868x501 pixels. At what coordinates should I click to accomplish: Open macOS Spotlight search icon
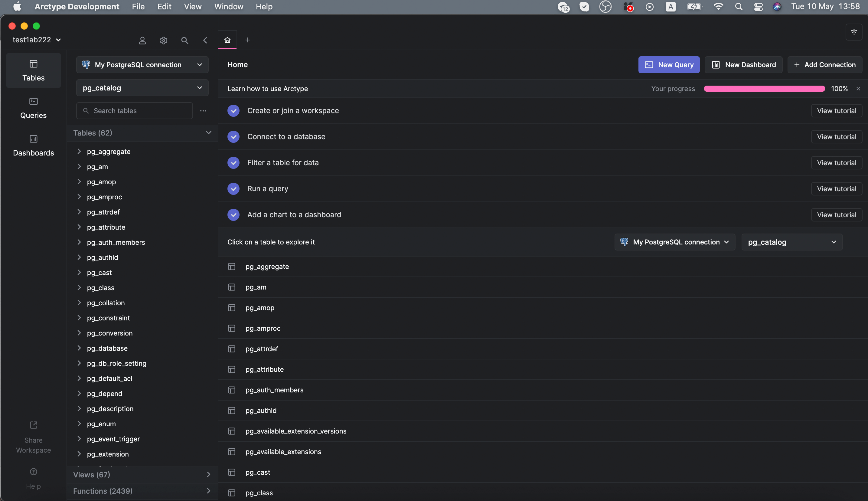coord(738,7)
